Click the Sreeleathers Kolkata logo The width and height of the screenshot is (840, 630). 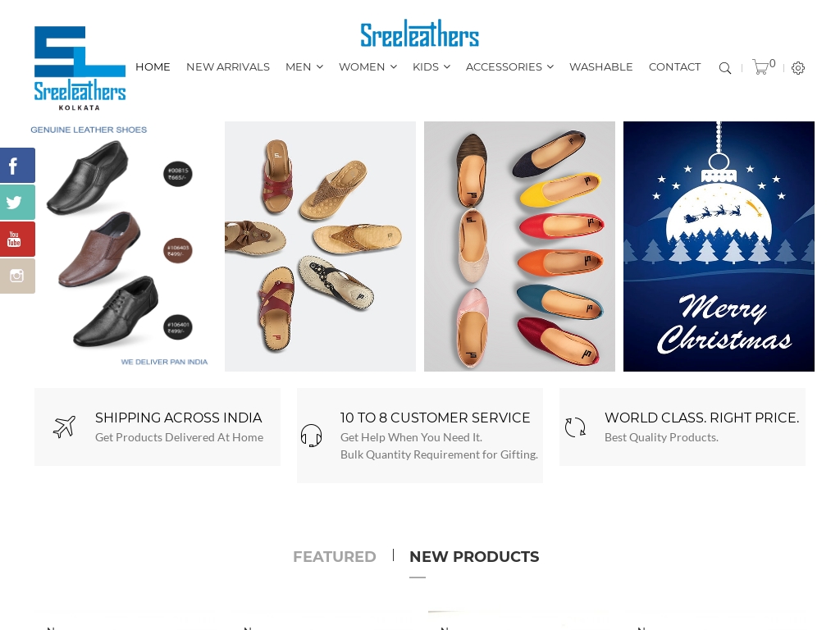pyautogui.click(x=80, y=68)
